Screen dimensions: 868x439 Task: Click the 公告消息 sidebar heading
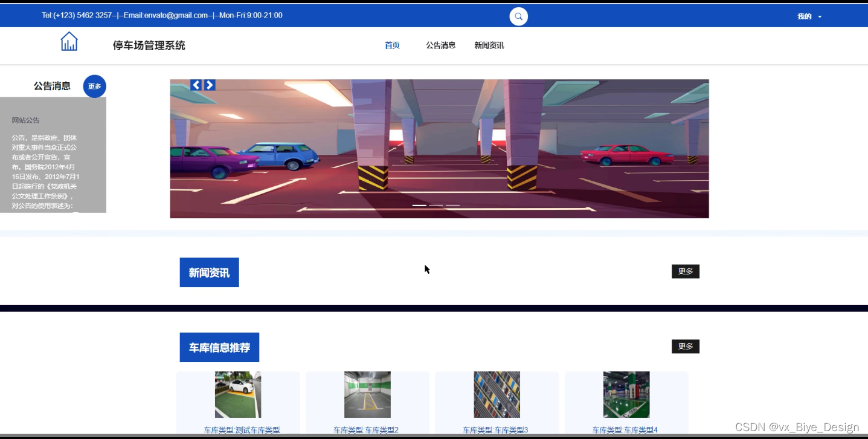pyautogui.click(x=52, y=86)
